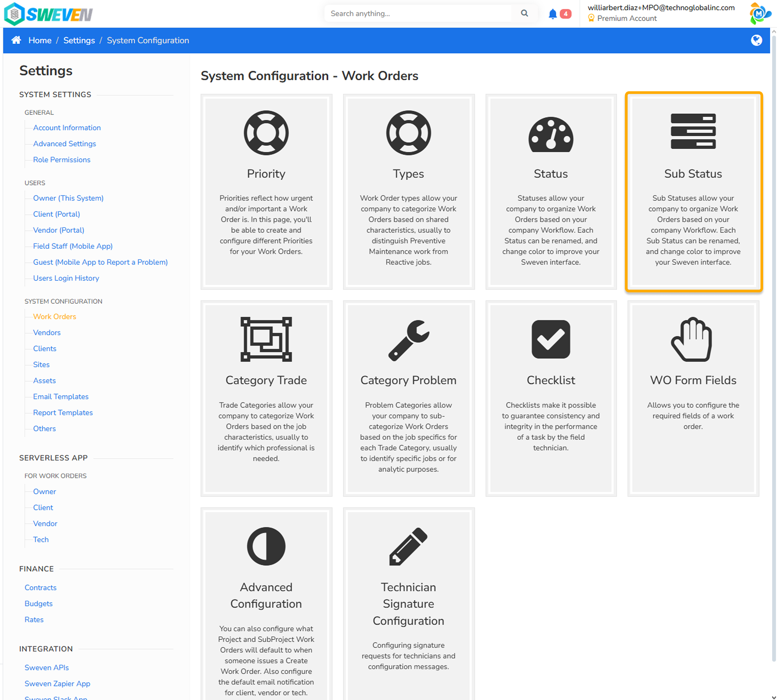777x700 pixels.
Task: Open the Types card title
Action: point(408,174)
